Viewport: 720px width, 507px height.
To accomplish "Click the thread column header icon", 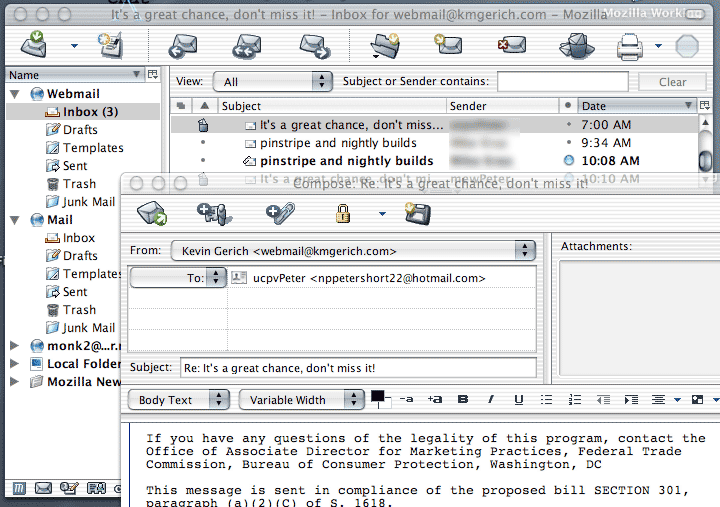I will tap(181, 106).
